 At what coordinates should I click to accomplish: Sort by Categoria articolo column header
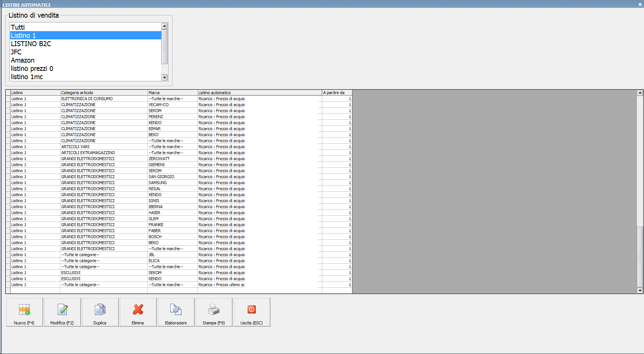pos(104,93)
